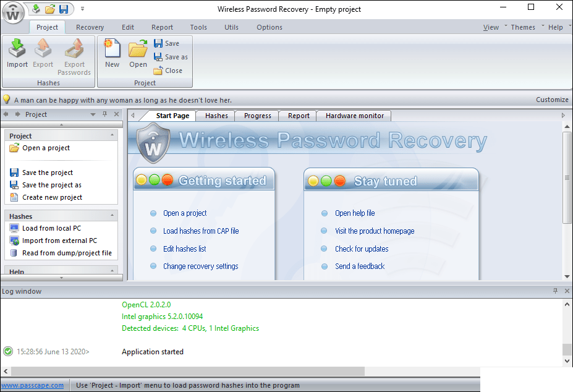Viewport: 573px width, 392px height.
Task: Click Send a feedback link
Action: 360,266
